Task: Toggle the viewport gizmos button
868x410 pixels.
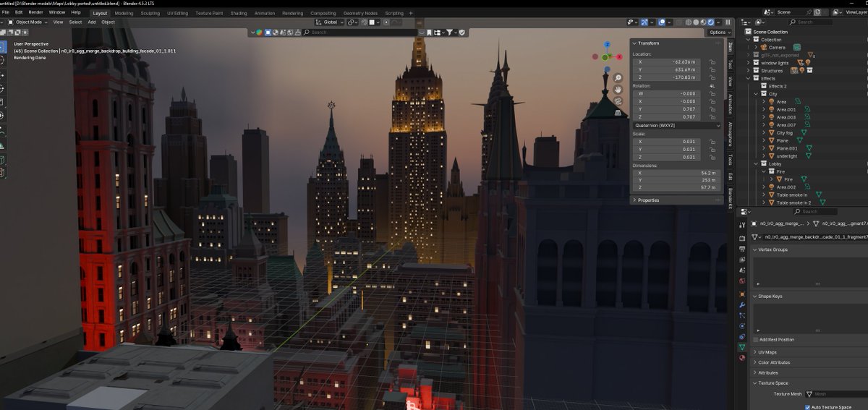Action: coord(644,22)
